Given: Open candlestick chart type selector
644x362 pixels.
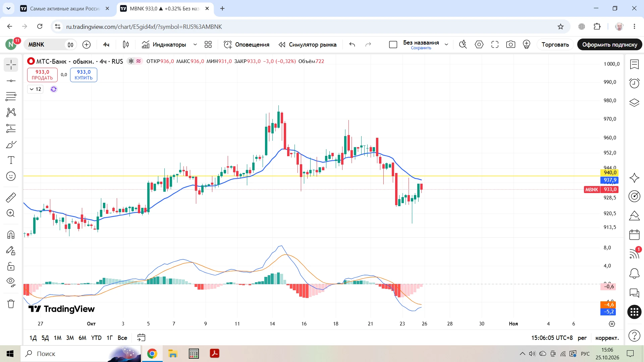Looking at the screenshot, I should click(x=126, y=45).
